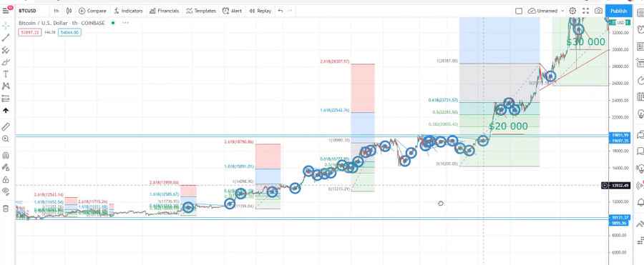Start bar Replay mode
Screen dimensions: 644x265
260,11
